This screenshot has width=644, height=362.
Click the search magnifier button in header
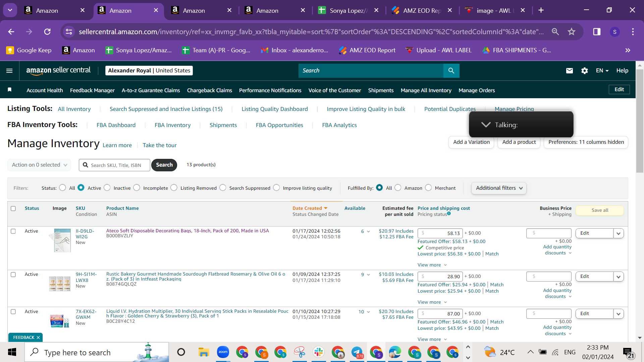(451, 71)
